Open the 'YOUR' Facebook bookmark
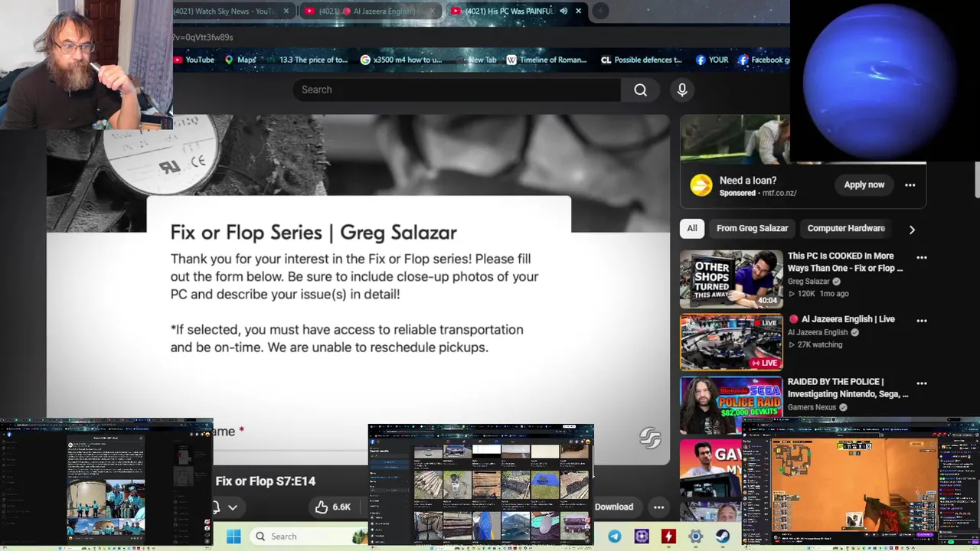 (712, 60)
